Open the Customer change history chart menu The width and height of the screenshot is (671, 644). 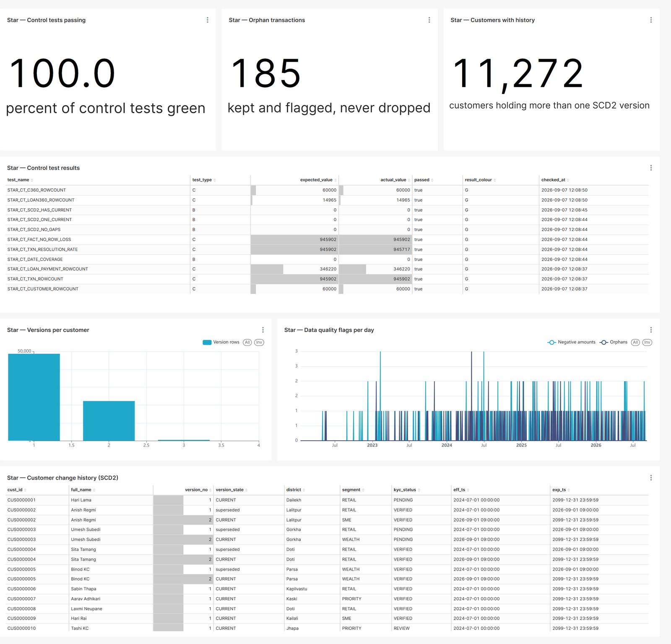(651, 478)
